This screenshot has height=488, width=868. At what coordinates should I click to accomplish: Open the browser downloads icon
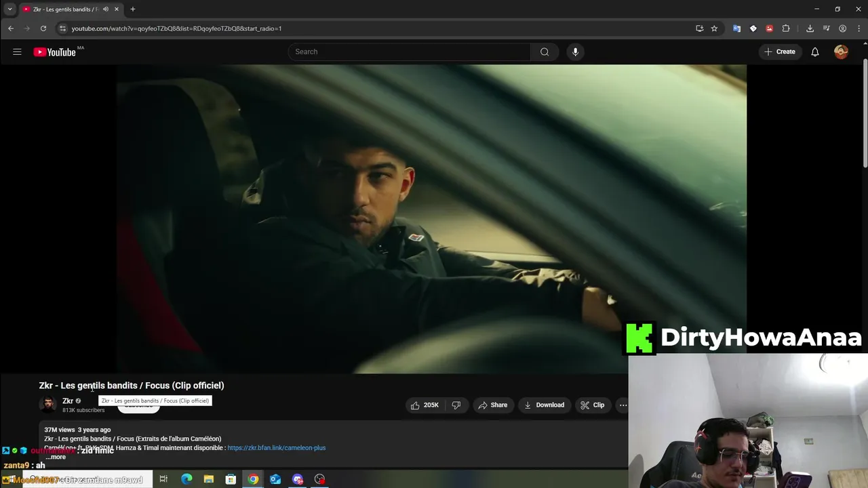pyautogui.click(x=810, y=28)
